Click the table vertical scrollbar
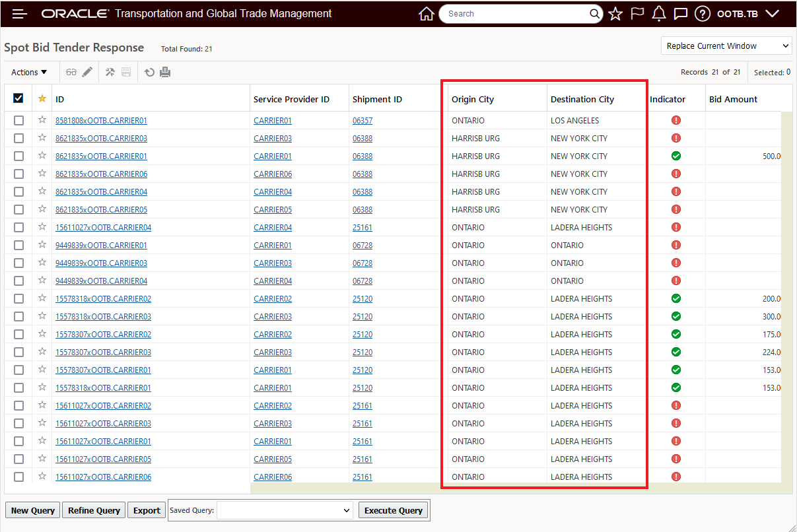Screen dimensions: 797x532 [786, 297]
